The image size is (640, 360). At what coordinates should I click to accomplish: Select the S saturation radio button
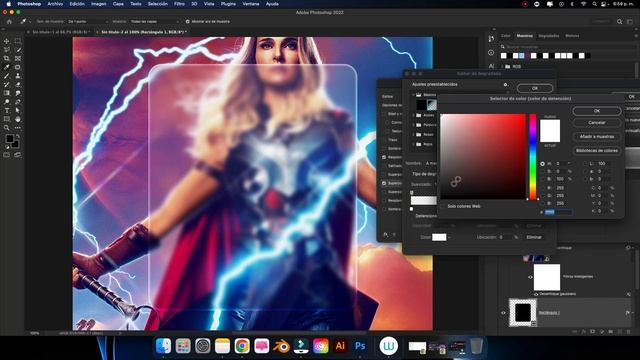point(542,171)
